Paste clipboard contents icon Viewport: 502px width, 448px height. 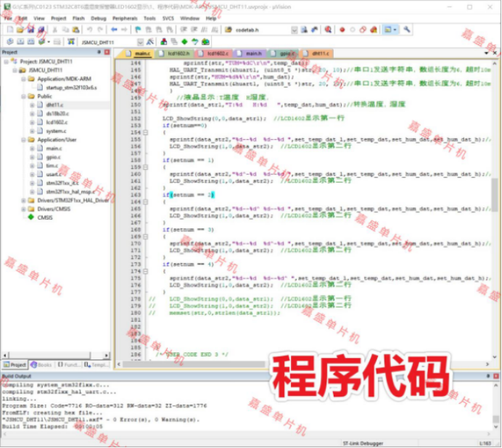(x=76, y=30)
